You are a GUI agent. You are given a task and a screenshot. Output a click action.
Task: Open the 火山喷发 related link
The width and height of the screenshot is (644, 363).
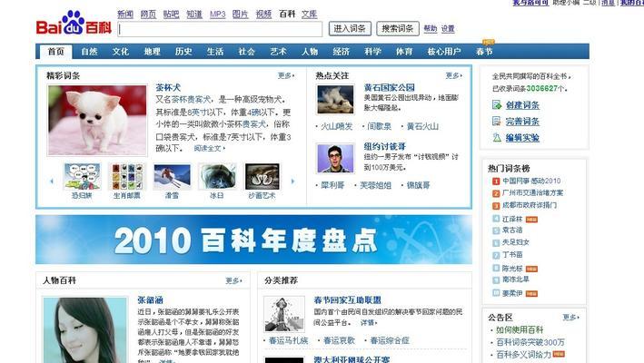pos(336,126)
